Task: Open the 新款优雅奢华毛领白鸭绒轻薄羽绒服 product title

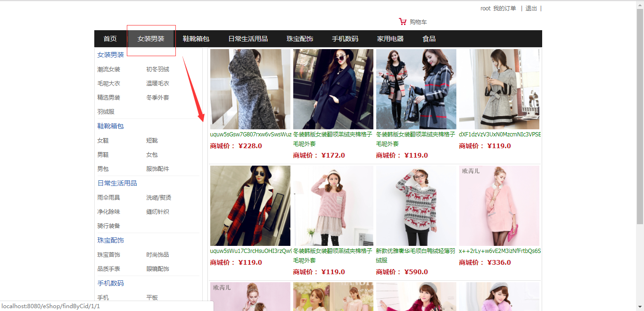Action: coord(416,256)
